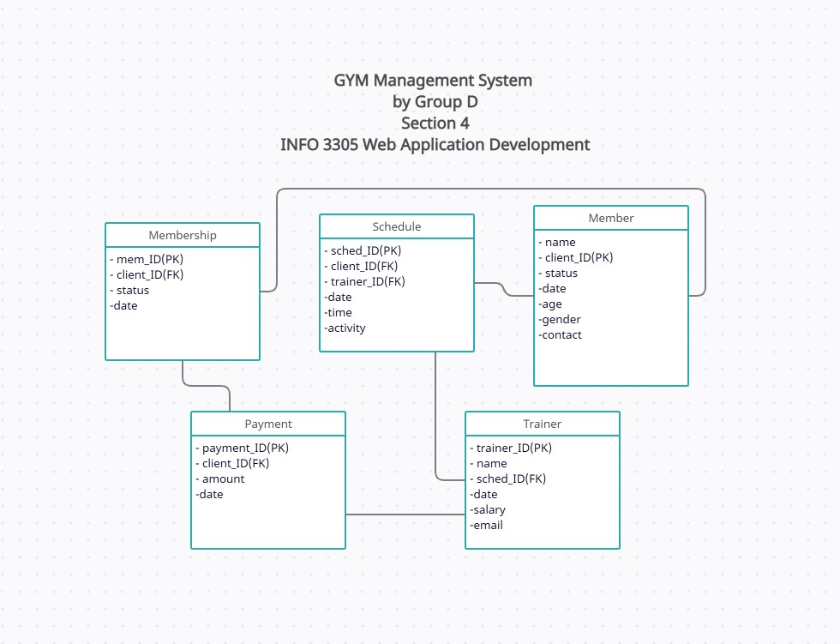Select the Schedule entity header
The height and width of the screenshot is (644, 840).
[397, 226]
